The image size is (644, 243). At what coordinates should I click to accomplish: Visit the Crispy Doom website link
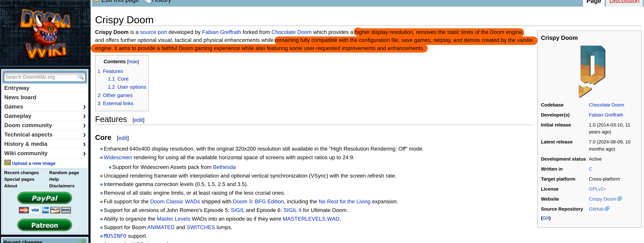602,199
